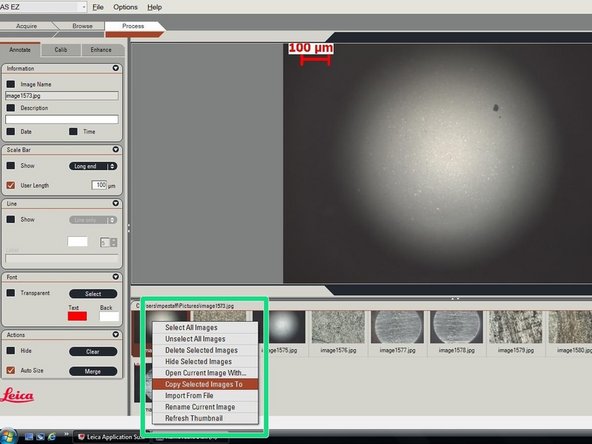592x444 pixels.
Task: Collapse the Font panel
Action: (x=116, y=276)
